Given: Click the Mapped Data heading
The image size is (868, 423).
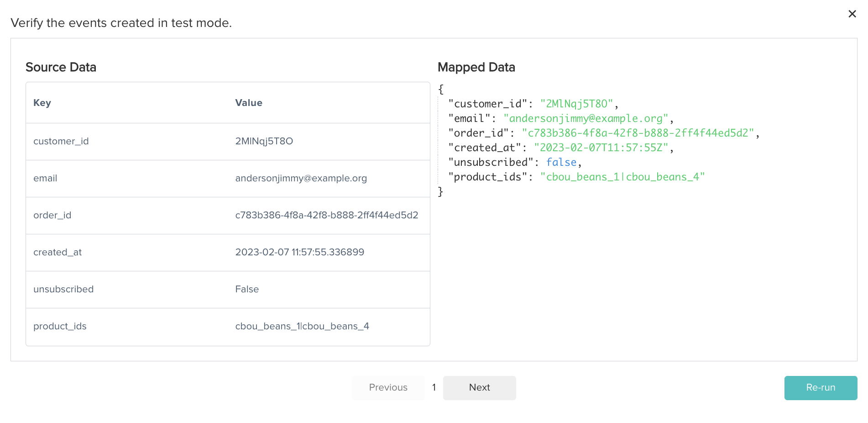Looking at the screenshot, I should point(476,67).
